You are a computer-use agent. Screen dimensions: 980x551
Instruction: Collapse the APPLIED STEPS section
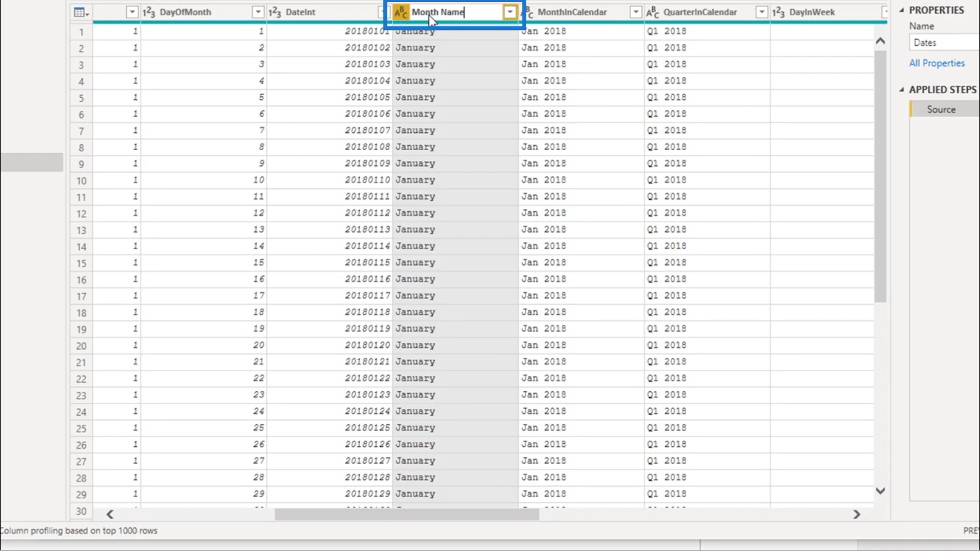pos(902,90)
